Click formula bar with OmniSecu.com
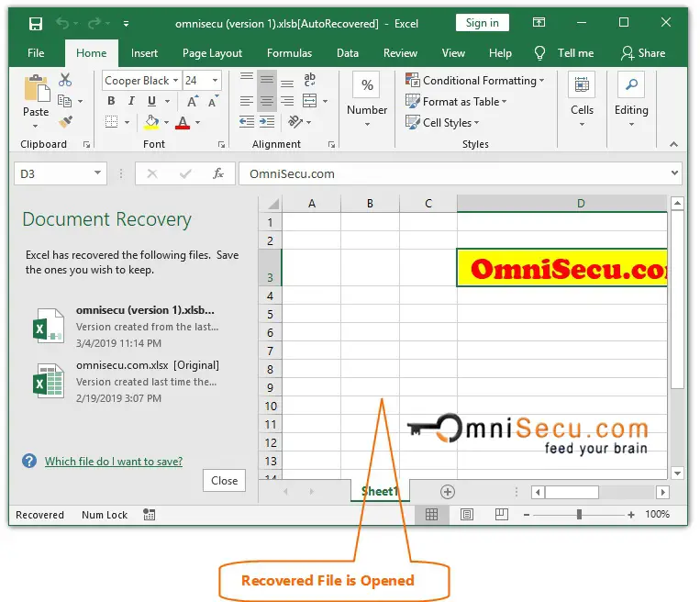Image resolution: width=700 pixels, height=602 pixels. [x=460, y=173]
